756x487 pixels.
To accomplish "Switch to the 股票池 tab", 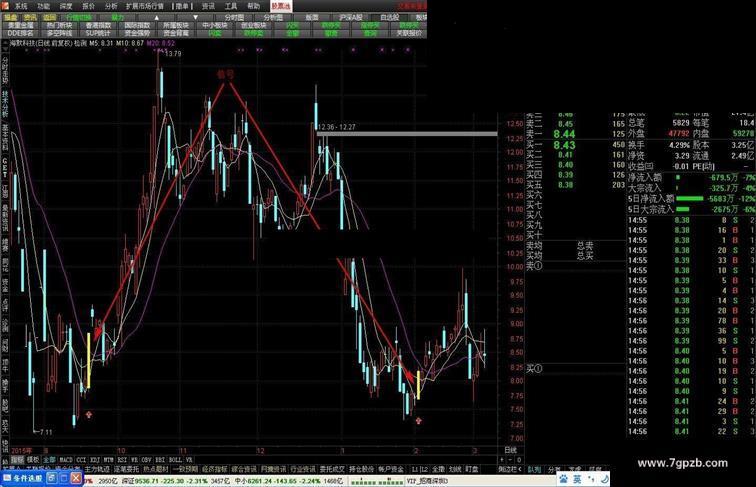I will click(x=281, y=6).
